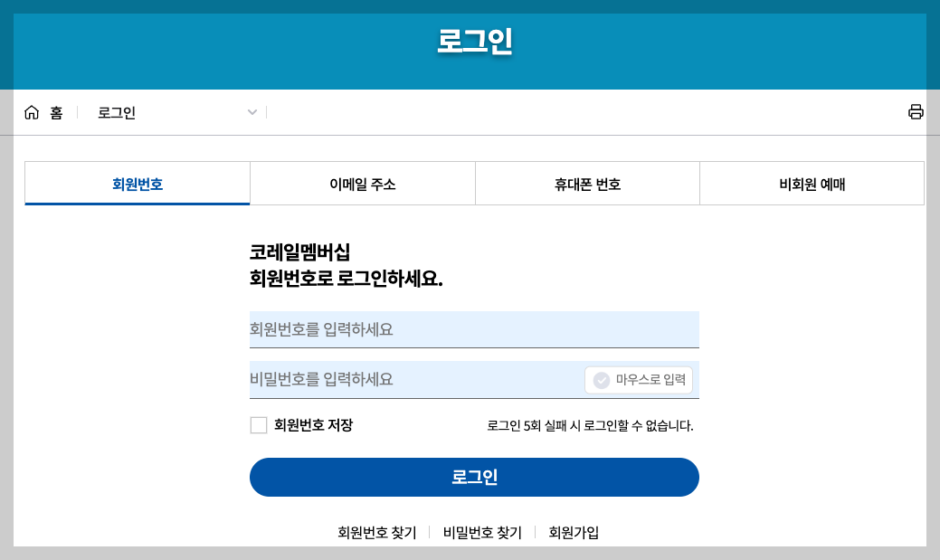Open the 회원가입 link

pyautogui.click(x=574, y=533)
